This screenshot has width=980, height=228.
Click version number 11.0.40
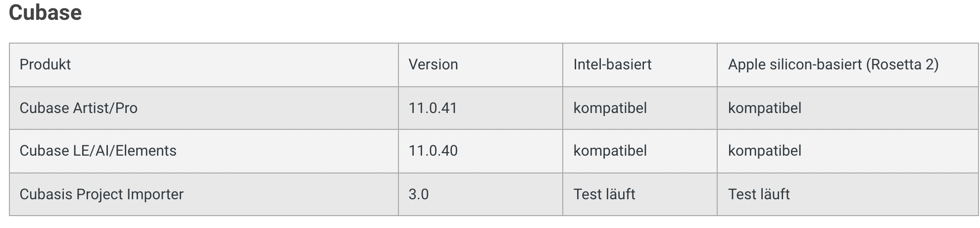point(433,151)
